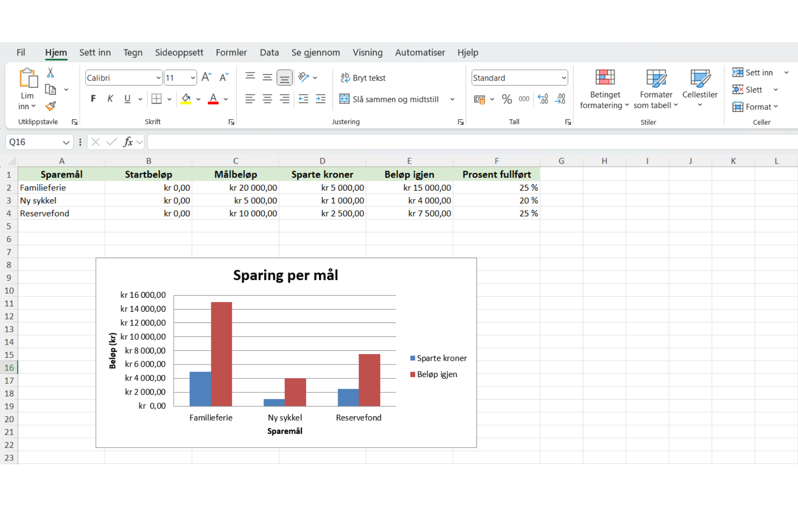Toggle Bryt tekst wrapping

coord(363,78)
